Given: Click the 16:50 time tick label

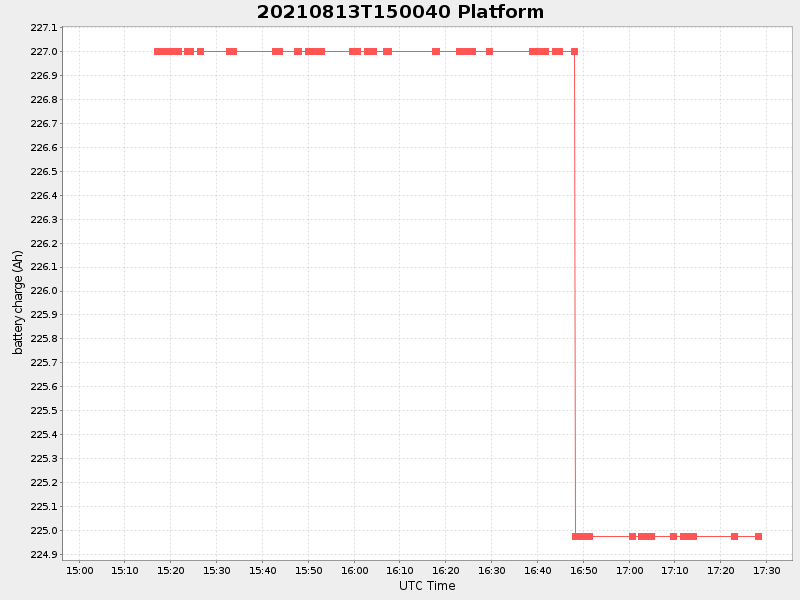Looking at the screenshot, I should 584,570.
